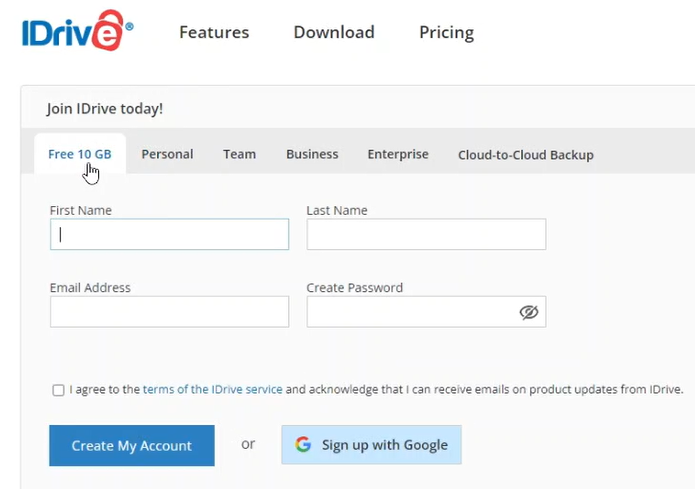
Task: Click the IDrive logo
Action: pos(78,30)
